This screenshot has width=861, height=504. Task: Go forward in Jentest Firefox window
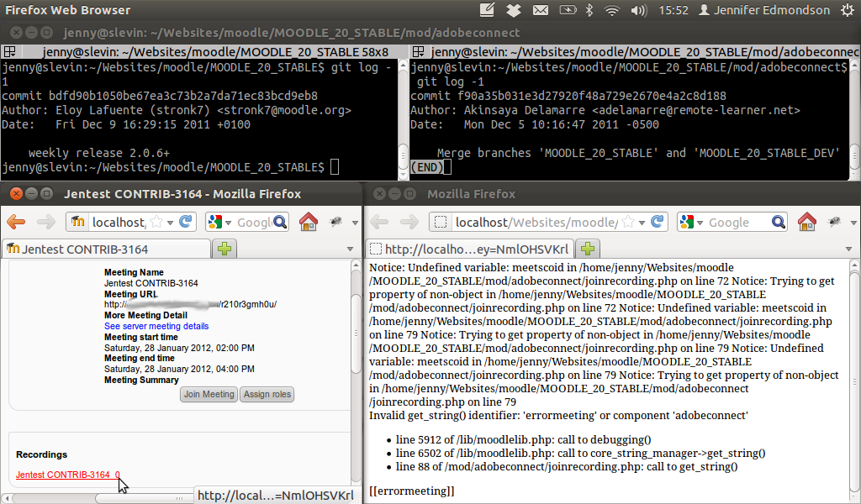point(46,222)
